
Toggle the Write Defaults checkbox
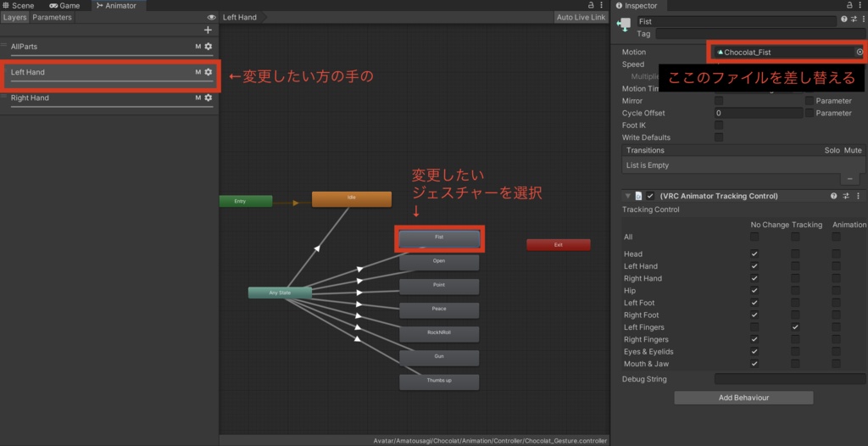(719, 137)
